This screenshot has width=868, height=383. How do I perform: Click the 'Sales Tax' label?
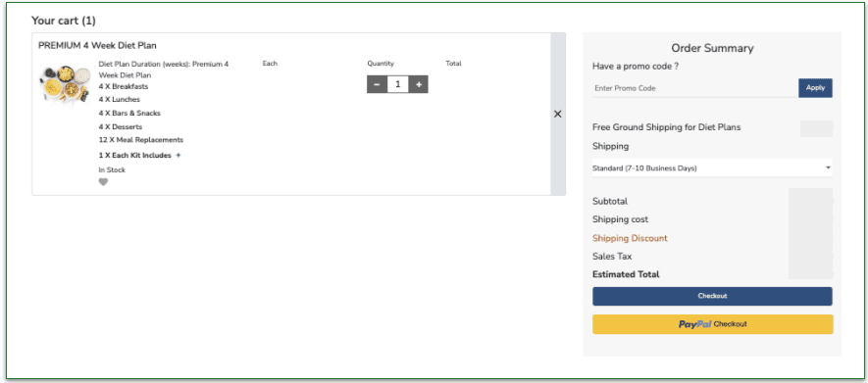click(612, 257)
